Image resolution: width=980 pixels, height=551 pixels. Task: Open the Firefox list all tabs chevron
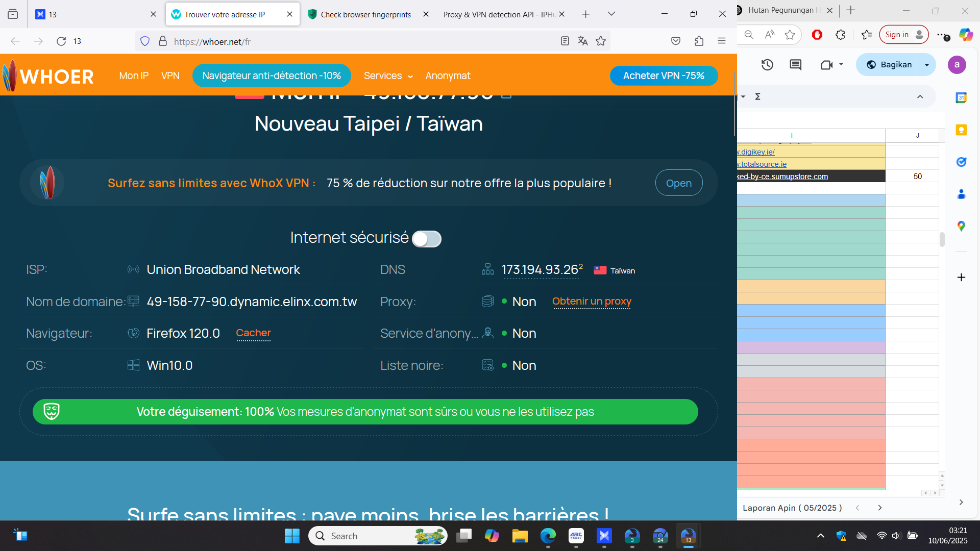tap(611, 14)
